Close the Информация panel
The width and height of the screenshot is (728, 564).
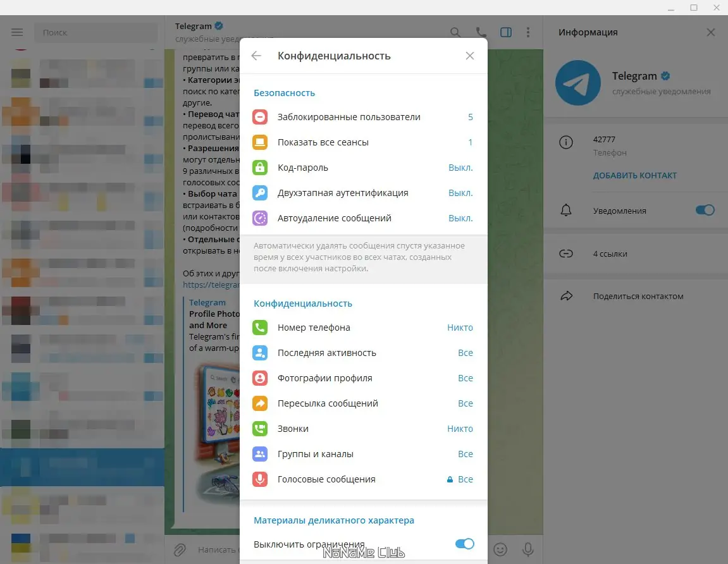point(711,32)
